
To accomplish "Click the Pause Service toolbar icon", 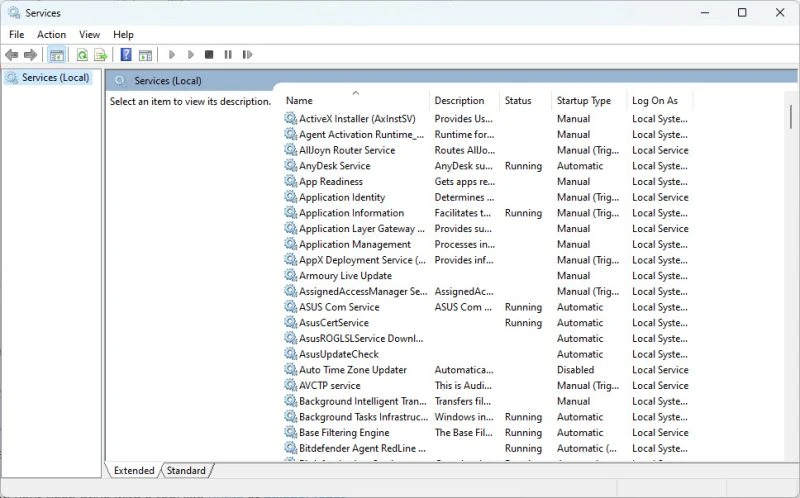I will (228, 55).
